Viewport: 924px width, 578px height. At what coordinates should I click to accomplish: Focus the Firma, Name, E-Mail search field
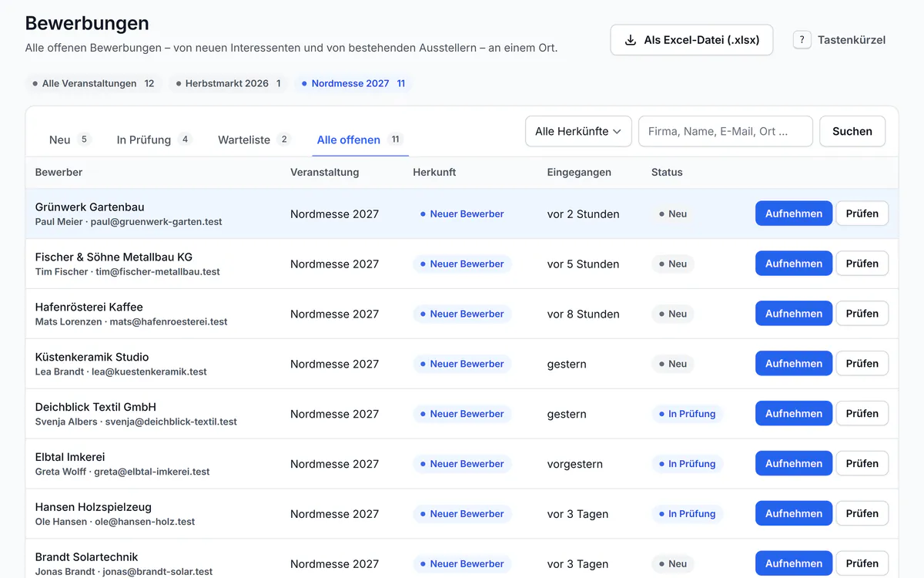(725, 132)
